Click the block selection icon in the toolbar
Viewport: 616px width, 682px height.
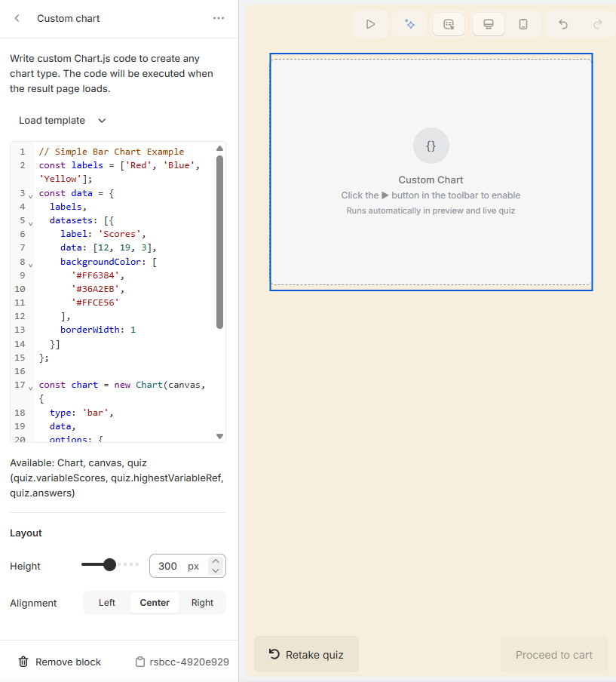pos(449,23)
